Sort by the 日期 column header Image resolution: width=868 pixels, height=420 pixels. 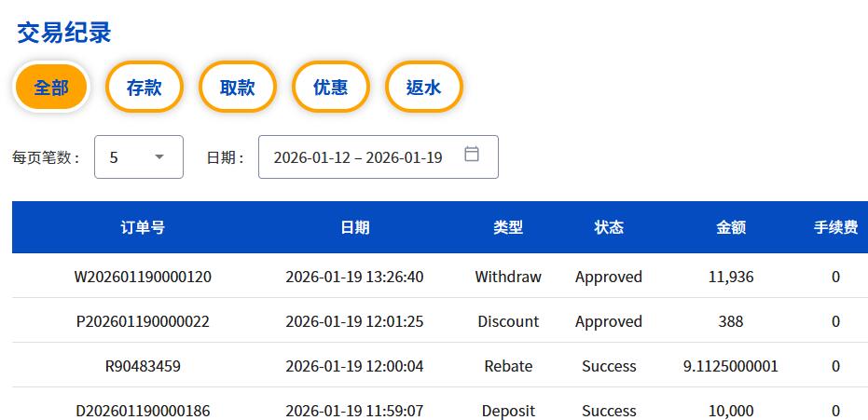(354, 227)
